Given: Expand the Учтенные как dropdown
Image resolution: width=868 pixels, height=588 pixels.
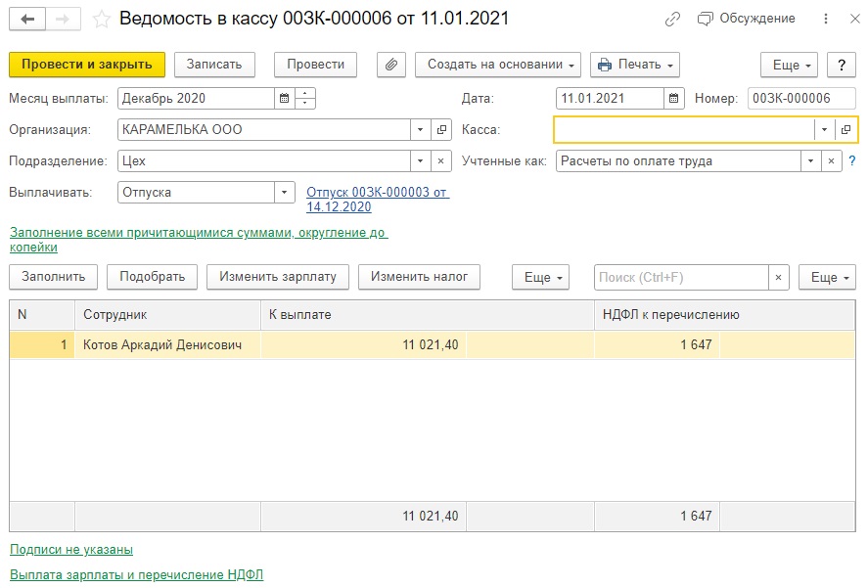Looking at the screenshot, I should (x=811, y=161).
